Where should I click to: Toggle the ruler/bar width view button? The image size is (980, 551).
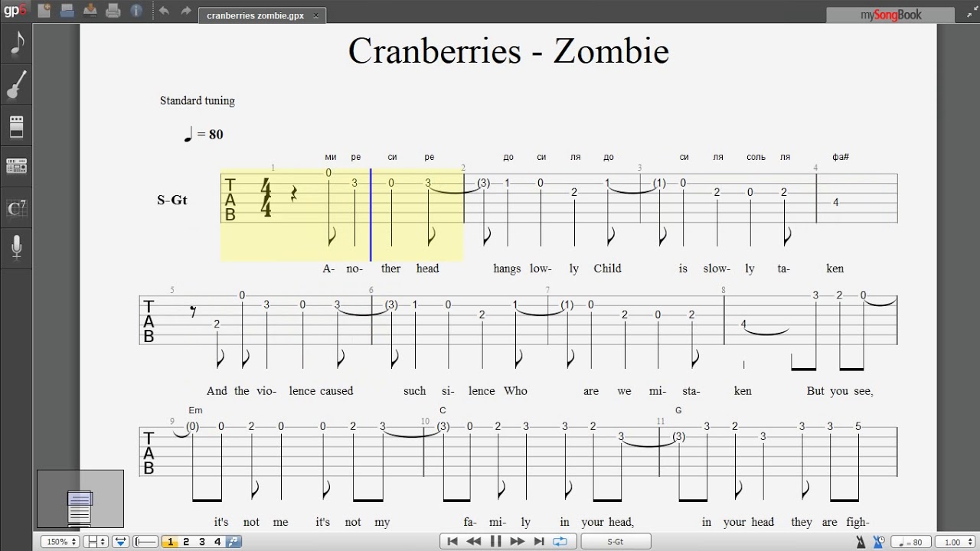[x=145, y=542]
